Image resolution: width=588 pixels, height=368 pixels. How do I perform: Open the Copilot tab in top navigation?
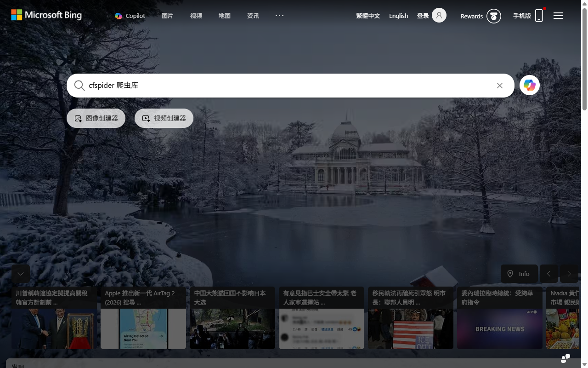130,16
